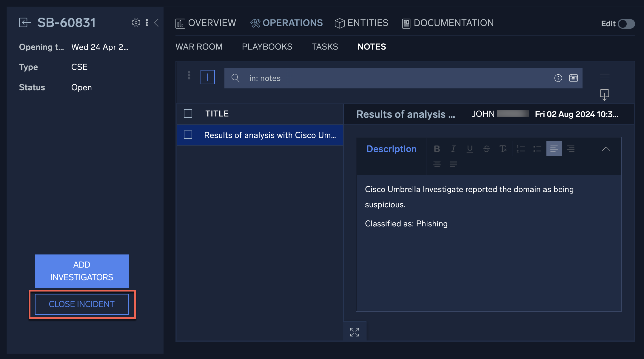The width and height of the screenshot is (644, 359).
Task: Open the incident three-dot options menu
Action: [147, 23]
